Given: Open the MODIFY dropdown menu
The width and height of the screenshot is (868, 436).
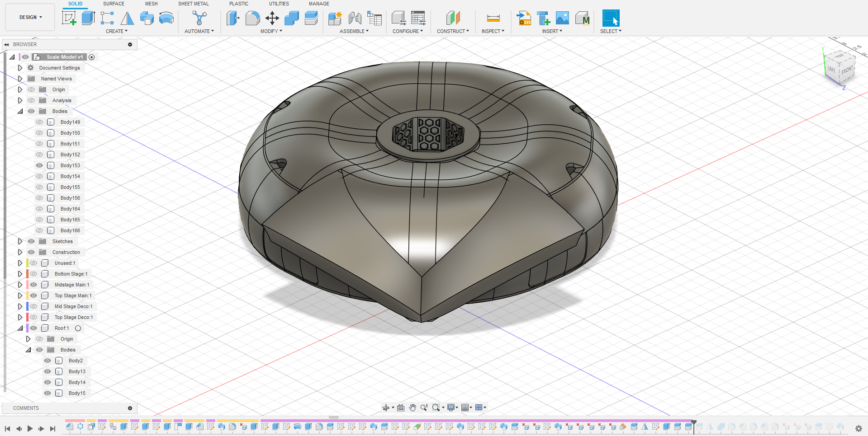Looking at the screenshot, I should coord(271,31).
